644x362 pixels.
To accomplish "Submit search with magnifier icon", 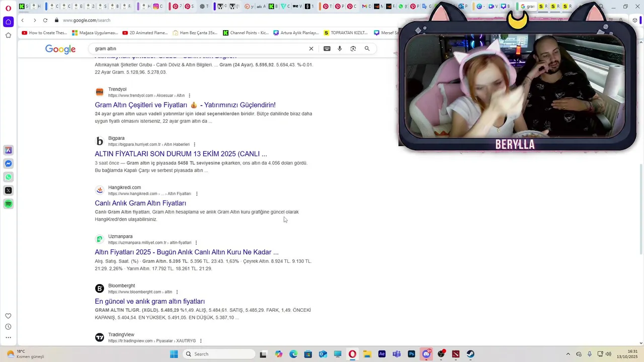I will click(367, 49).
